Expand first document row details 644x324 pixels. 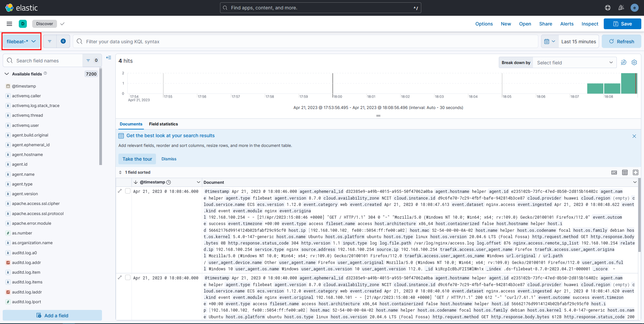pyautogui.click(x=120, y=191)
